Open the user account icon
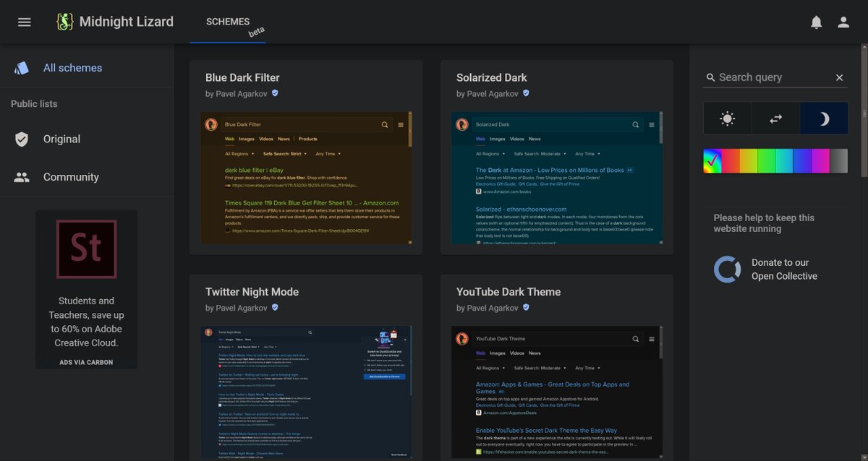 point(843,22)
